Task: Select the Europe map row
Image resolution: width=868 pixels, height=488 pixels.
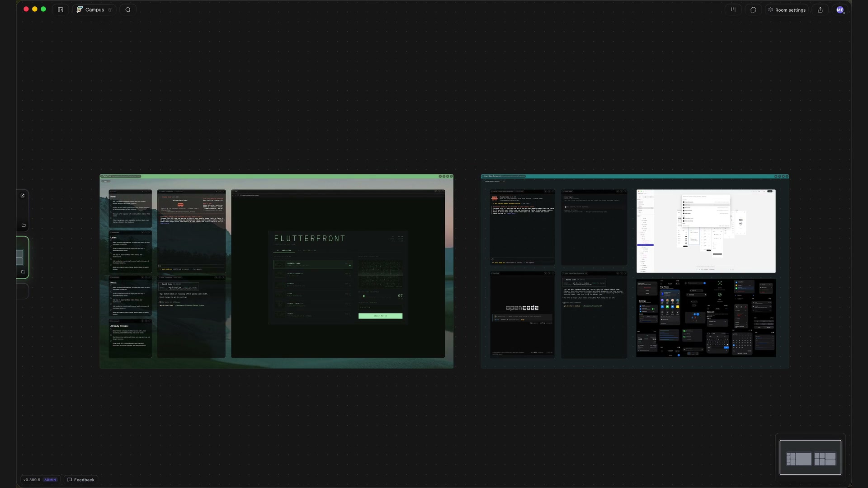Action: (313, 284)
